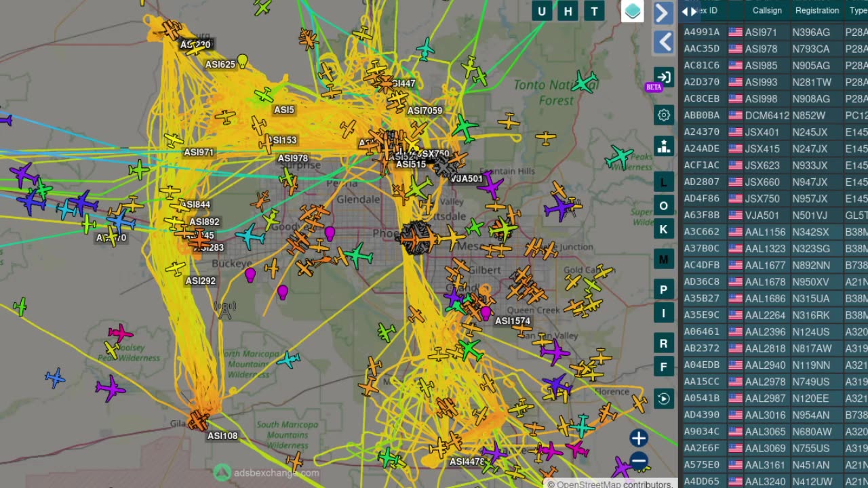Click registration N119NN in table
The height and width of the screenshot is (488, 868).
click(811, 365)
